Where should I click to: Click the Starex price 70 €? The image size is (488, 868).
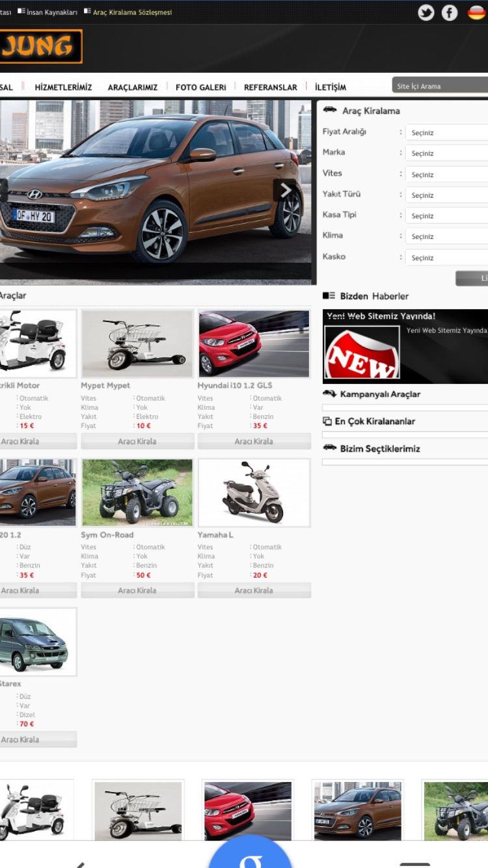point(27,724)
